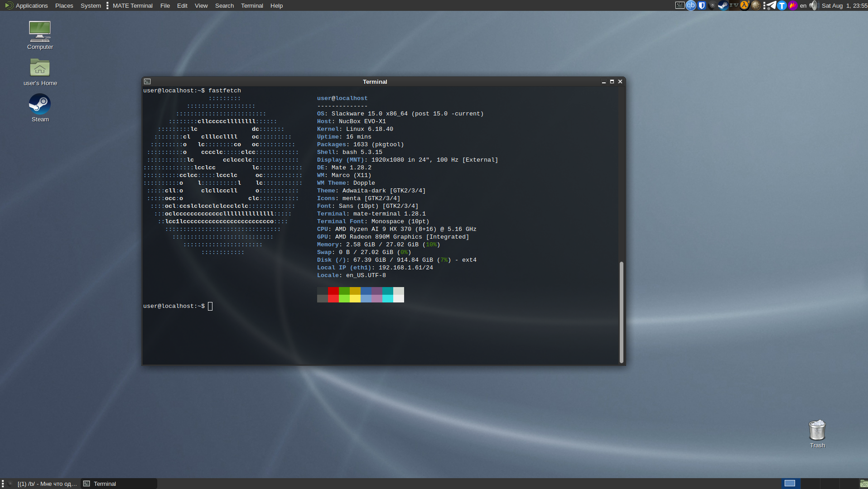Click the 'WM Theme: Dopple' line
The image size is (868, 489).
pos(346,183)
